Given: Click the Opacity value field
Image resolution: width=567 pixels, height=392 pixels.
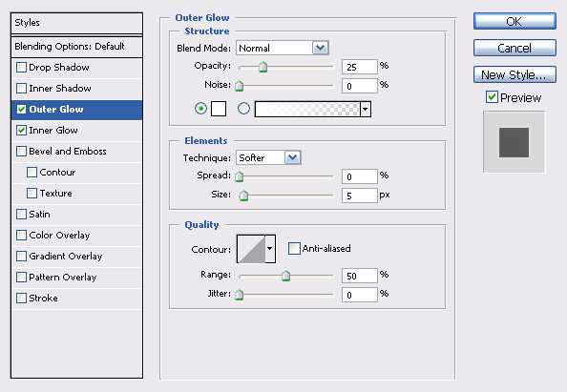Looking at the screenshot, I should 360,67.
